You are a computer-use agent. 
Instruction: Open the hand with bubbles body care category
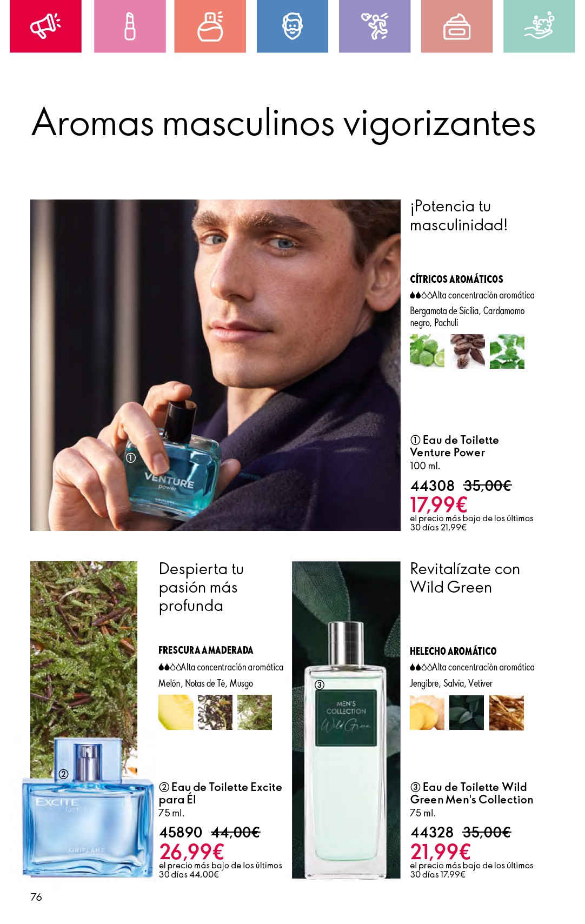pyautogui.click(x=539, y=26)
